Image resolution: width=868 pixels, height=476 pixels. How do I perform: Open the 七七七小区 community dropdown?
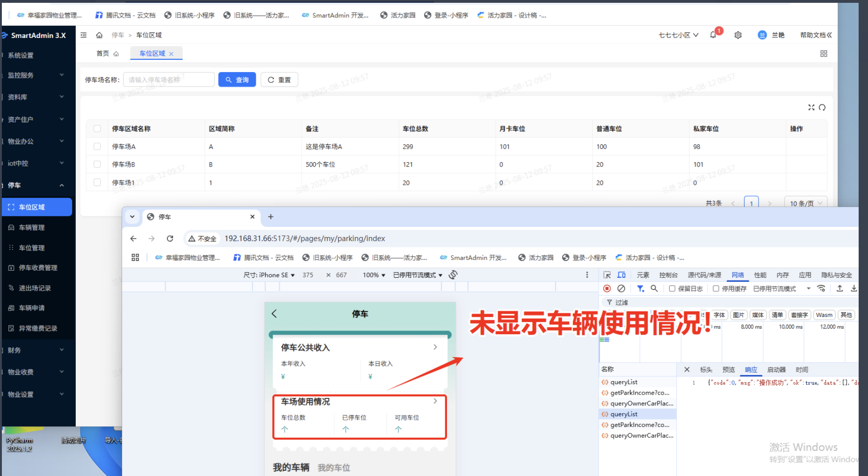(x=678, y=35)
